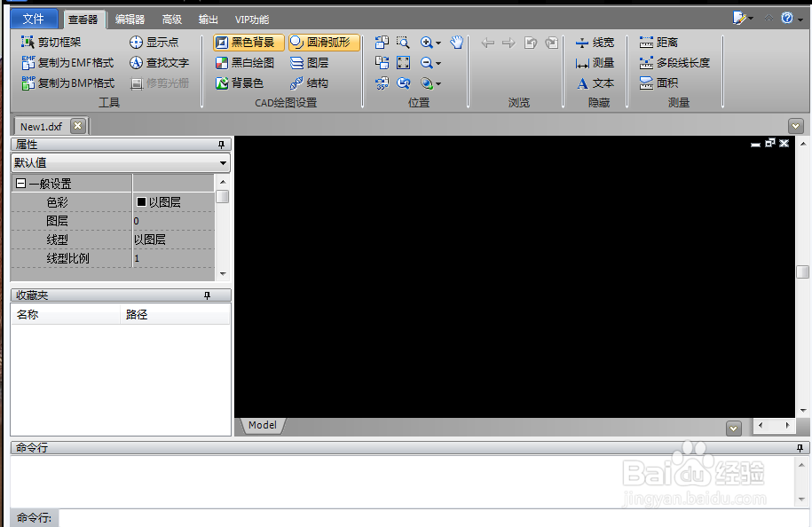Switch to the 输出 output tab

click(209, 20)
